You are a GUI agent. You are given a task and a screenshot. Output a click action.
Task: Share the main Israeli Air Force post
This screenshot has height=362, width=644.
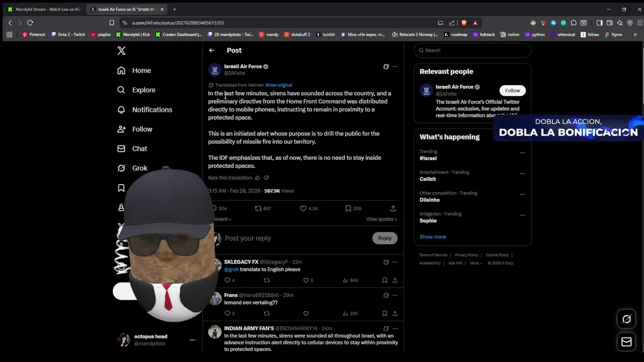393,208
